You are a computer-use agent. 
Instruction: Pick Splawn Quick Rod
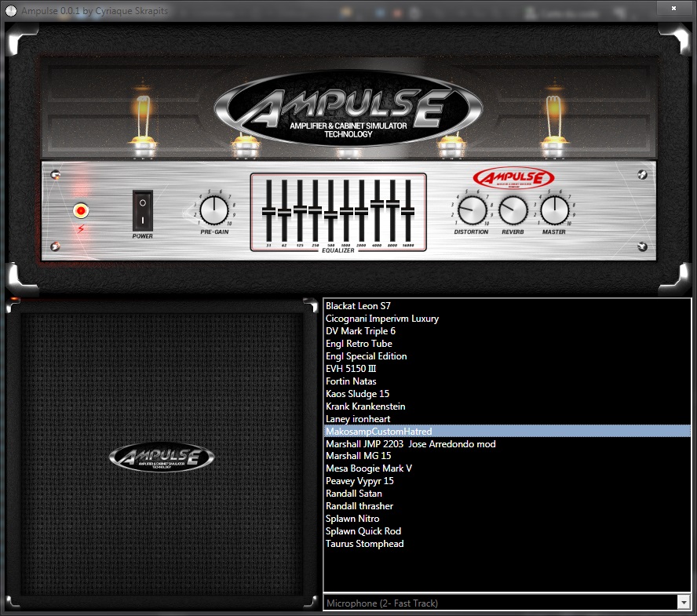point(507,531)
